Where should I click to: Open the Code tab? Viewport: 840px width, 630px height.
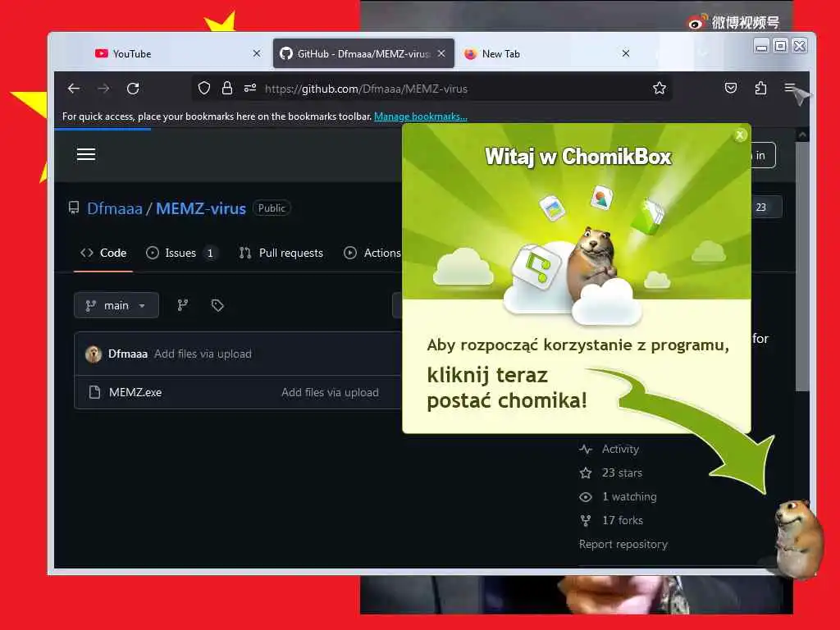tap(103, 253)
